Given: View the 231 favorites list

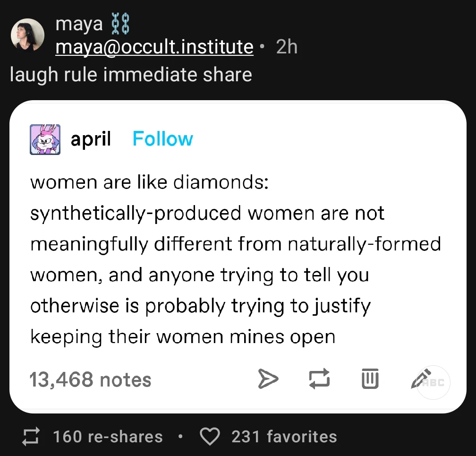Looking at the screenshot, I should pyautogui.click(x=284, y=437).
